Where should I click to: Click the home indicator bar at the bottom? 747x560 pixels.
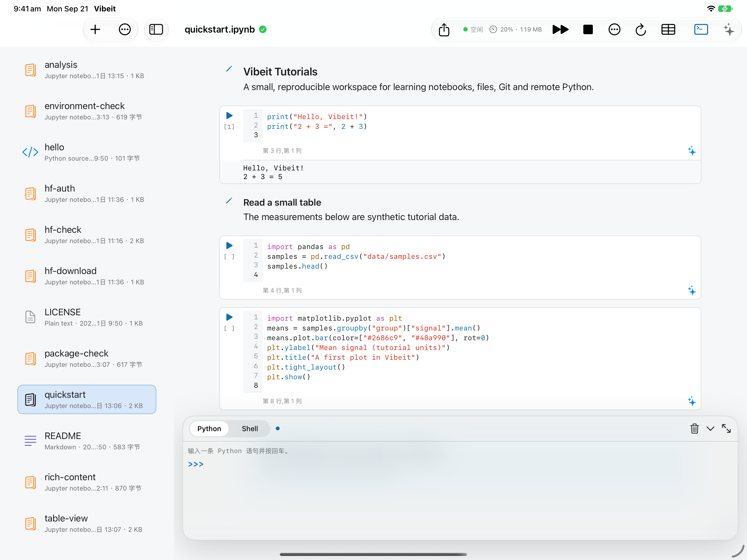point(373,554)
